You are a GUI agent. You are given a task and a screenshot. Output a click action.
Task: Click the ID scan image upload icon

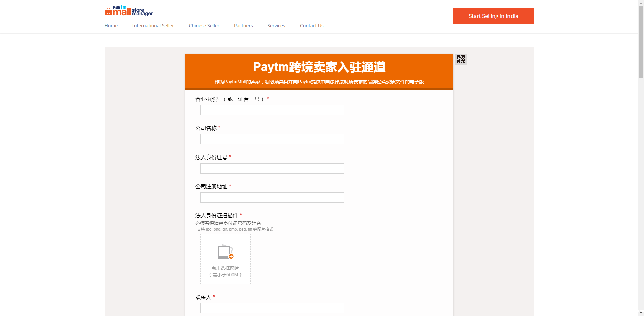click(225, 252)
